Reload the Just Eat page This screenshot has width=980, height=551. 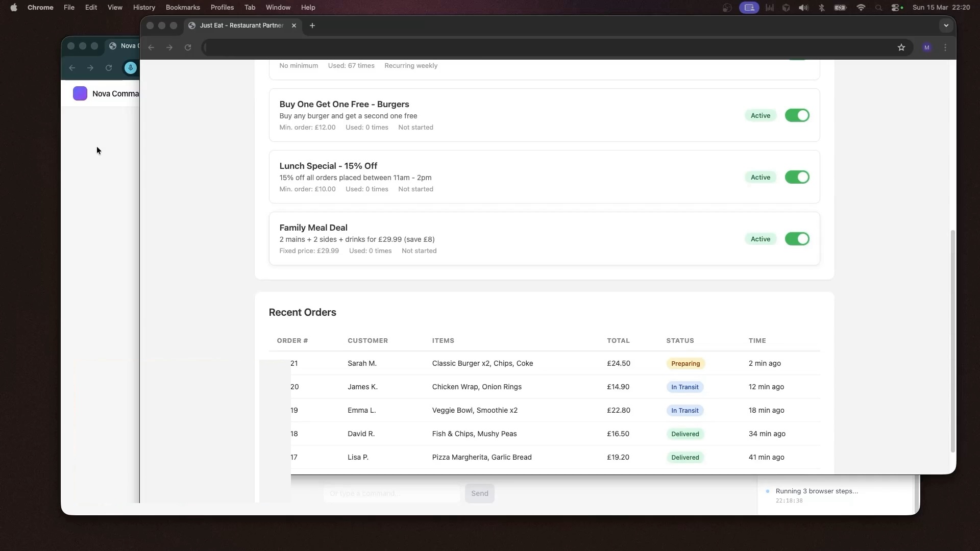(188, 47)
